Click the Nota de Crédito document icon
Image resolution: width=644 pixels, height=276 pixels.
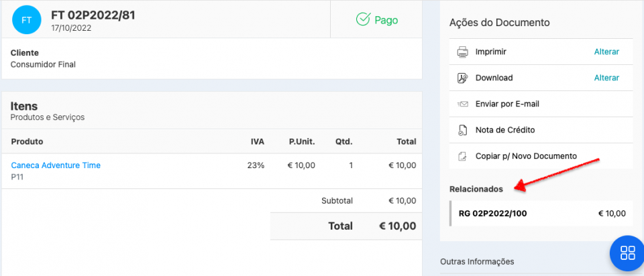point(462,130)
